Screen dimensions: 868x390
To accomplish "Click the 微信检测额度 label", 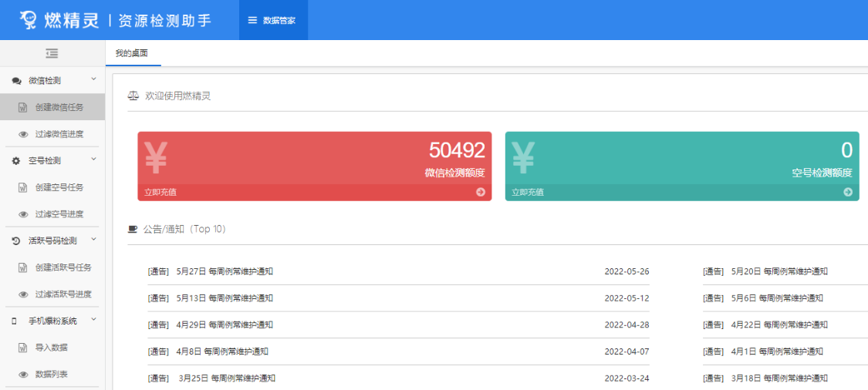I will [x=455, y=173].
